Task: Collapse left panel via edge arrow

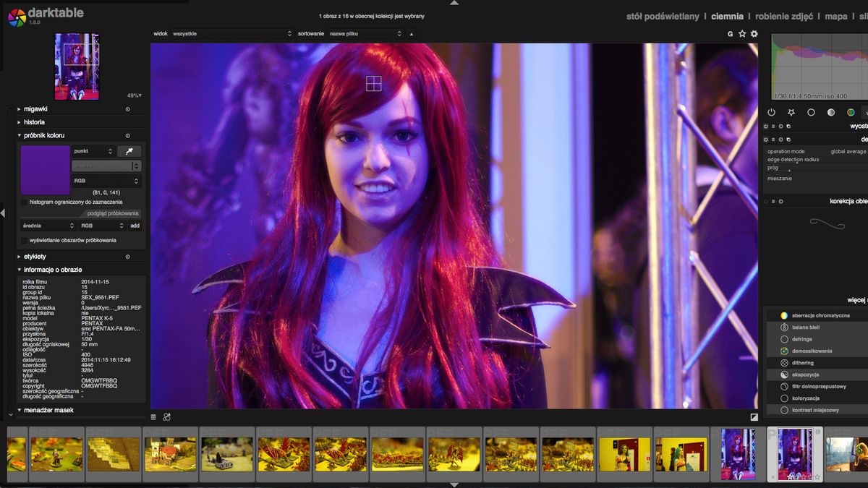Action: tap(2, 213)
